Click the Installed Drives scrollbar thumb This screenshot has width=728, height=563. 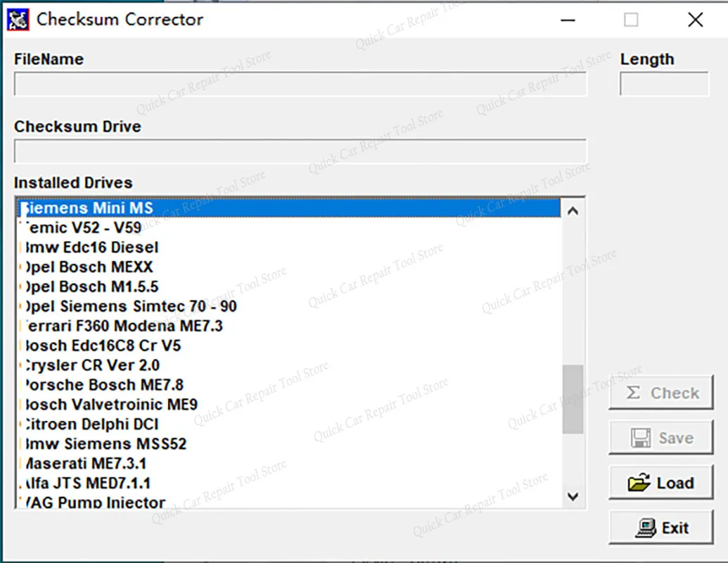(573, 399)
